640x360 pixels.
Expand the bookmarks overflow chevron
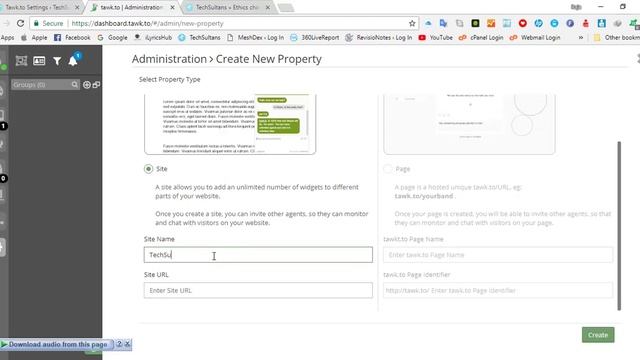(580, 38)
